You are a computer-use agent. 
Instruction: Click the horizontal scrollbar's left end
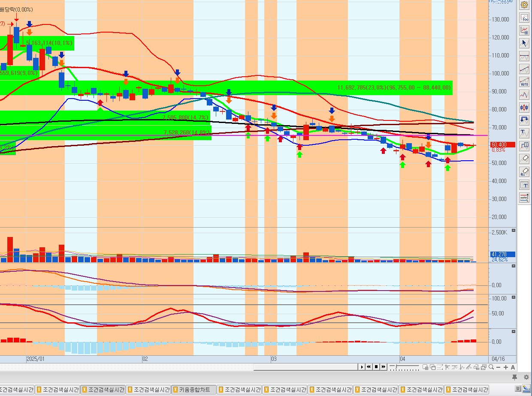click(256, 367)
